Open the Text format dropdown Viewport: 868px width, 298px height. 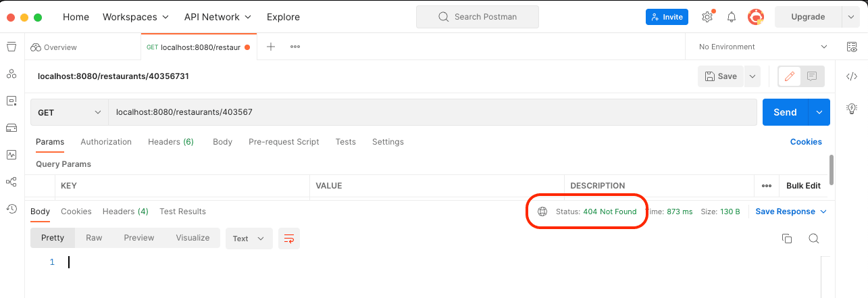click(249, 239)
